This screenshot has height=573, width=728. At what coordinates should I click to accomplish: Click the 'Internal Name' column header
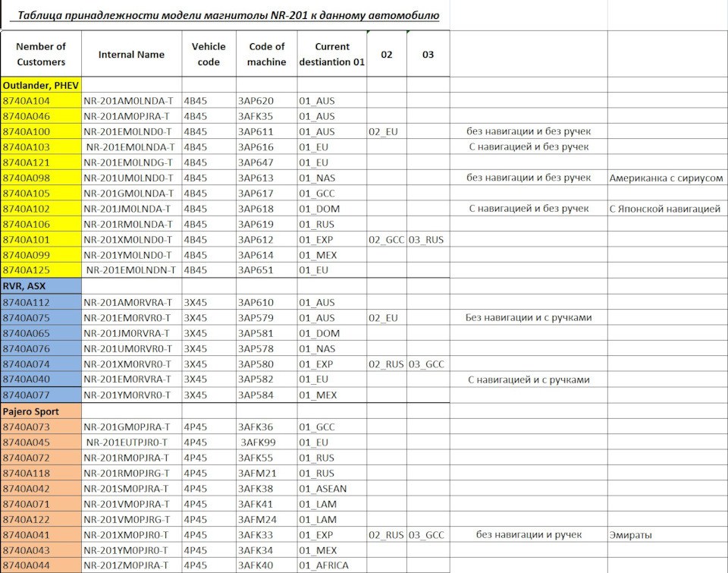[x=131, y=54]
